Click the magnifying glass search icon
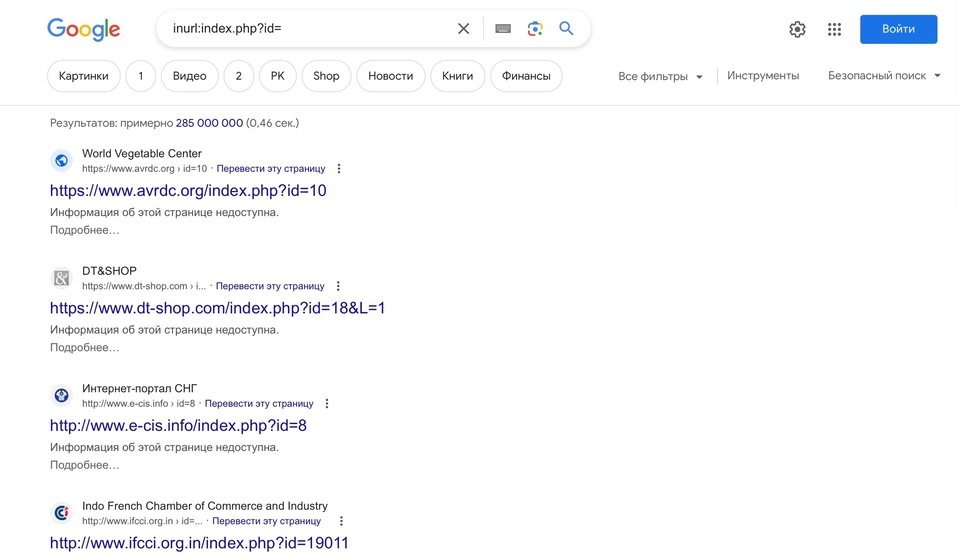The image size is (960, 558). click(566, 28)
